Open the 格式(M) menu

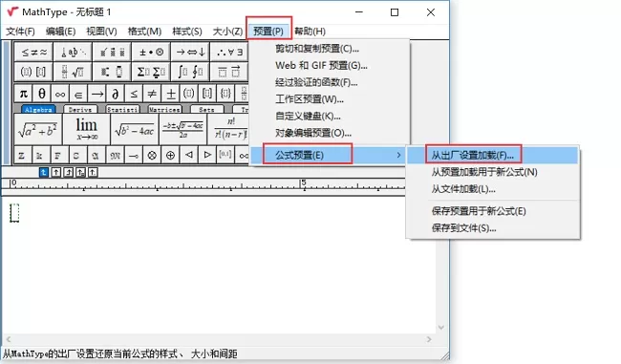pos(144,32)
